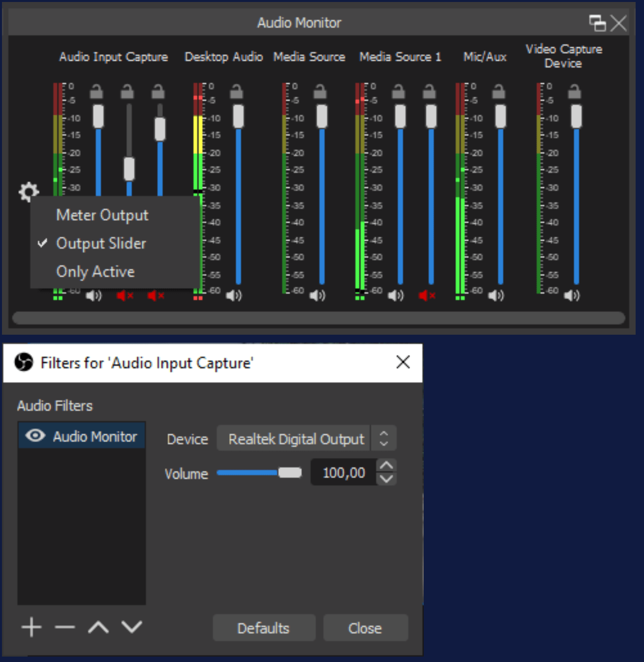Click the 'Audio Input Capture' channel label
Viewport: 644px width, 662px height.
tap(113, 57)
